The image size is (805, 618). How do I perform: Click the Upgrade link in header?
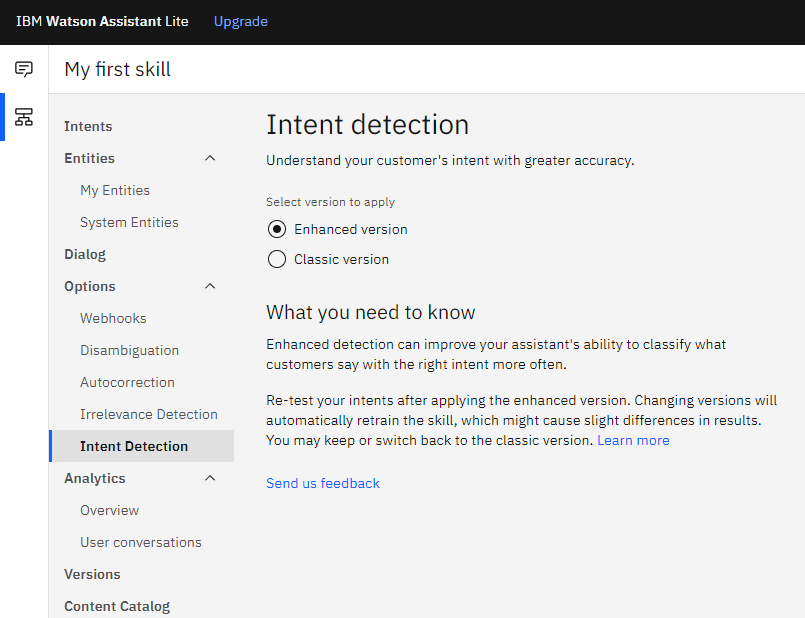pyautogui.click(x=241, y=21)
